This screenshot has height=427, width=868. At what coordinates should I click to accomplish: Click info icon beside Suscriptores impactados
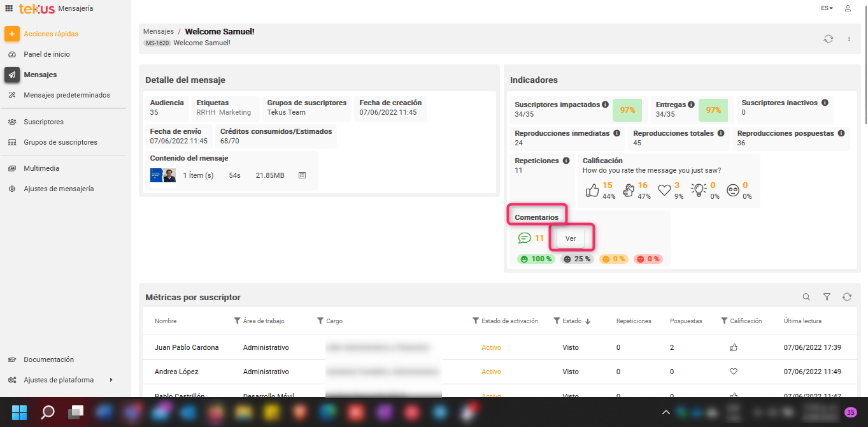click(605, 105)
